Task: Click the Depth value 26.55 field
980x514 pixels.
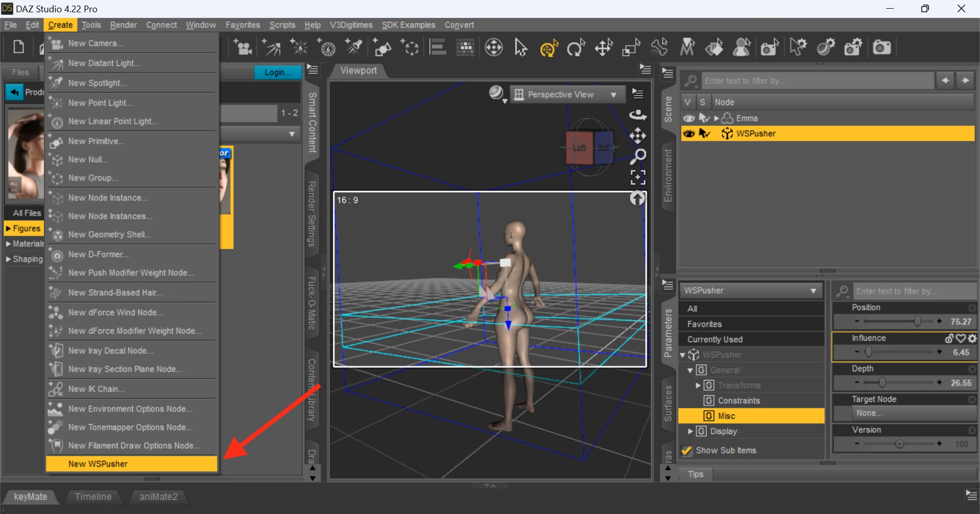Action: coord(961,383)
